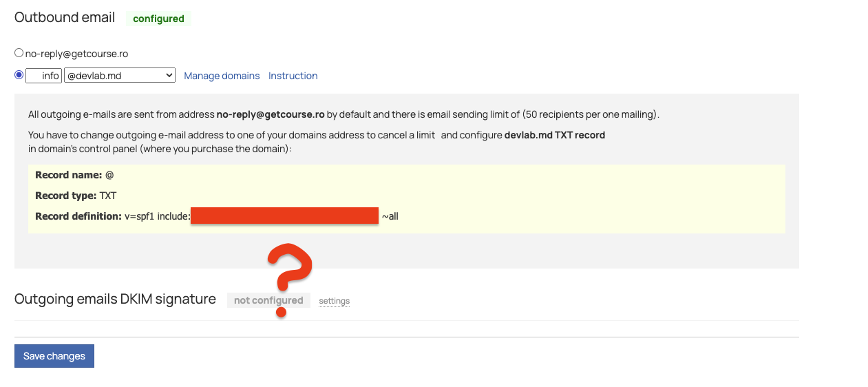The width and height of the screenshot is (868, 387).
Task: Click the '~all' text ending the SPF record
Action: pyautogui.click(x=390, y=216)
